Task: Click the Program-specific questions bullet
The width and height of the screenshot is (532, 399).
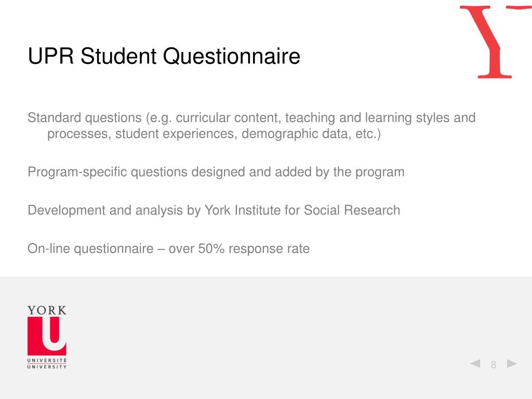Action: [216, 172]
